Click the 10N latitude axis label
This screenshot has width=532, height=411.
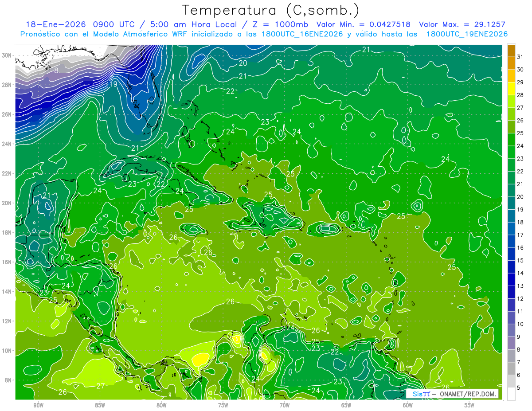7,350
